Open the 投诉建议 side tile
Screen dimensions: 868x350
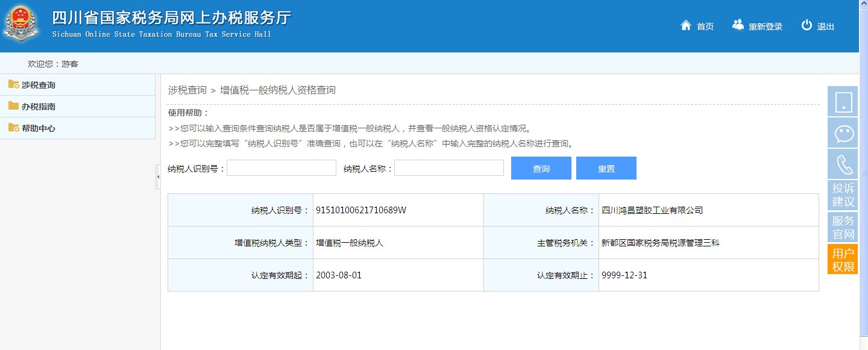843,195
